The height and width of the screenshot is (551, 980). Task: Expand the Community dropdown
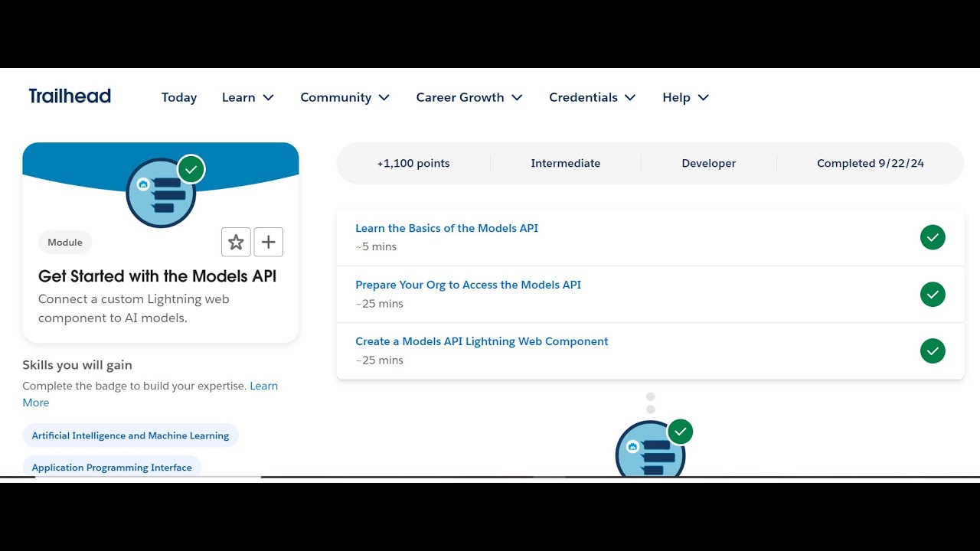coord(345,97)
